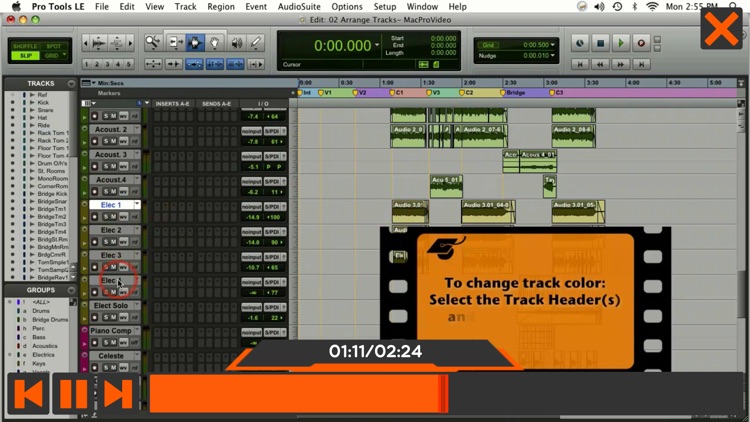Solo the Acoust. 3 track
Viewport: 750px width, 422px height.
[x=106, y=167]
